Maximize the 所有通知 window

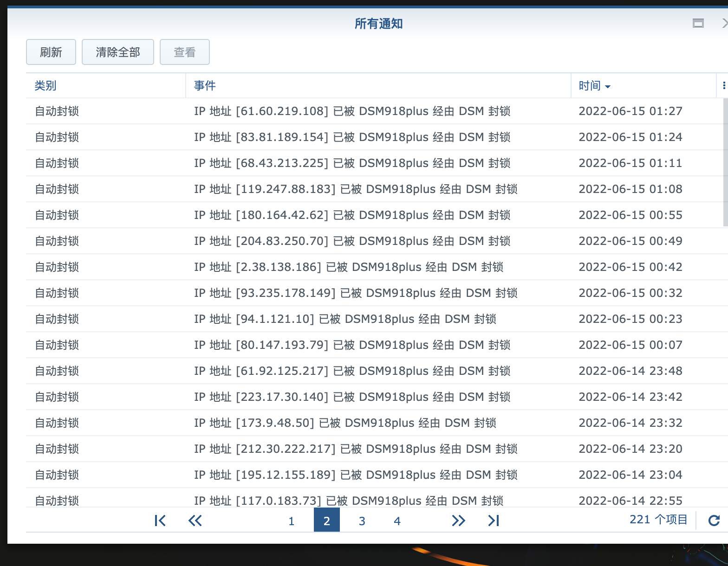[698, 23]
